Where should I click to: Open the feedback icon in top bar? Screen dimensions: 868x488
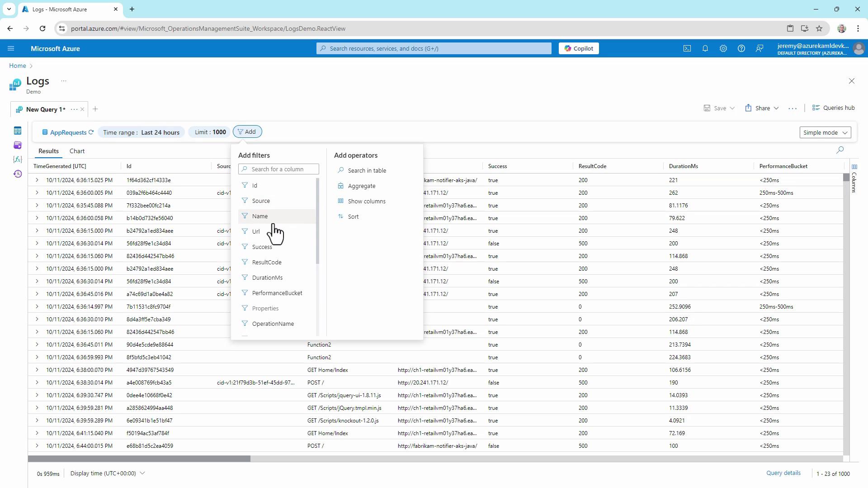point(759,48)
